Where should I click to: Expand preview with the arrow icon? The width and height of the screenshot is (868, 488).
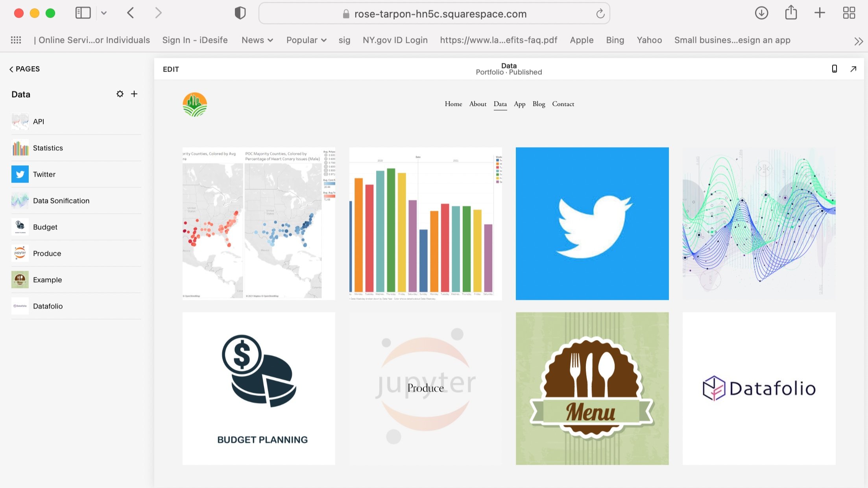point(853,69)
